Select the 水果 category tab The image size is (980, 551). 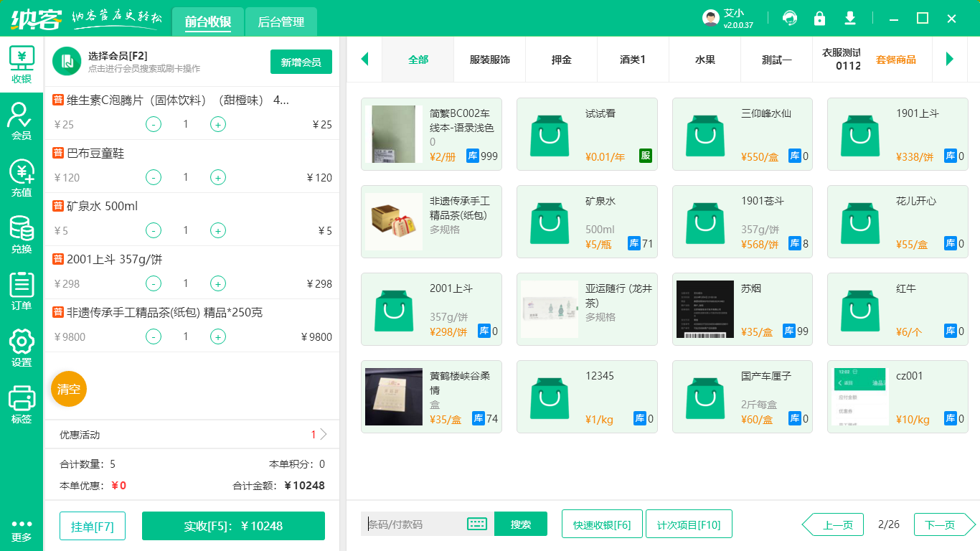point(705,60)
